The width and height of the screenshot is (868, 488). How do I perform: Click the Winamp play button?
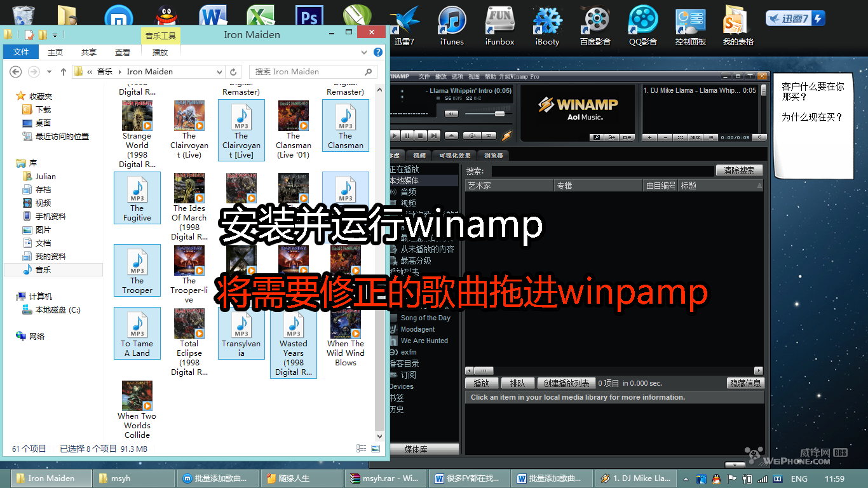point(394,135)
